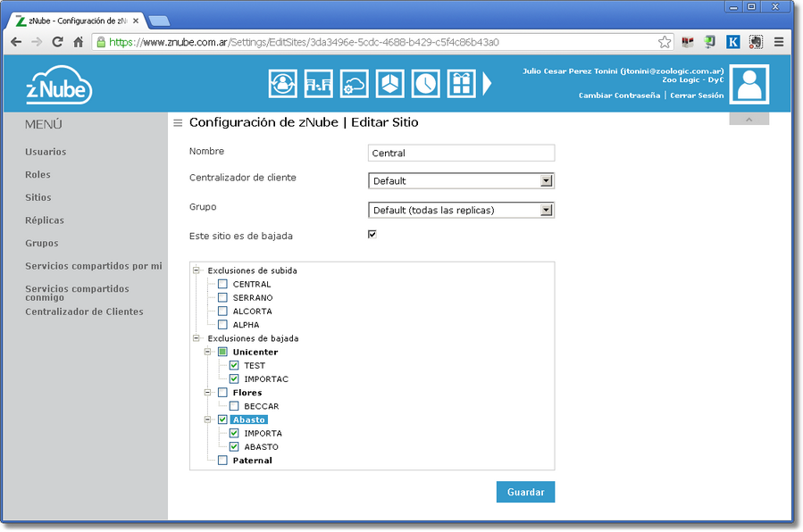Collapse the 'Exclusiones de subida' tree node

click(197, 270)
